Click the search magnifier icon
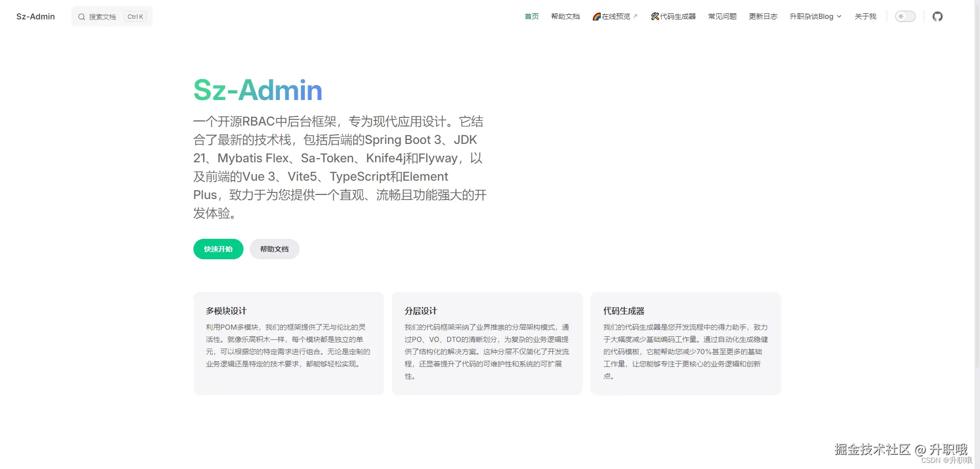 pyautogui.click(x=82, y=17)
